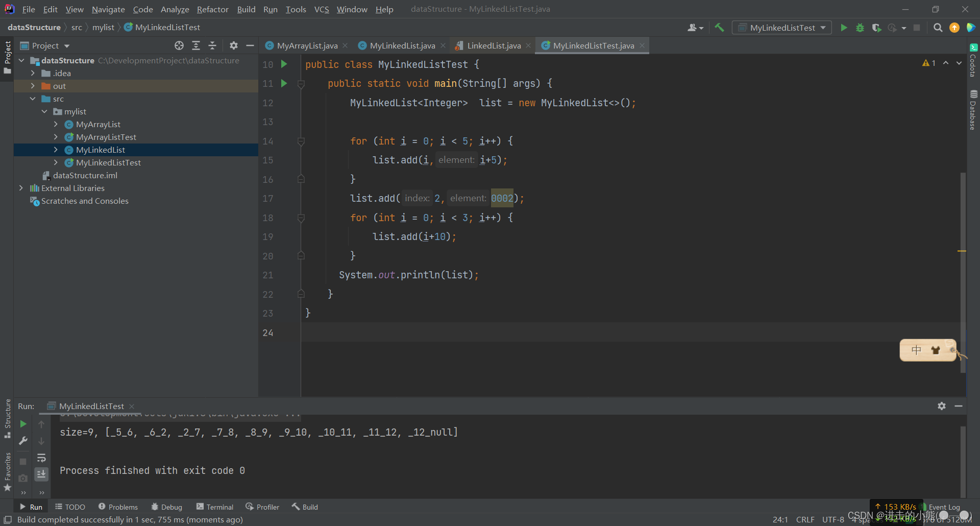Screen dimensions: 980x526
Task: Toggle soft-wrap in Run console
Action: [x=41, y=458]
